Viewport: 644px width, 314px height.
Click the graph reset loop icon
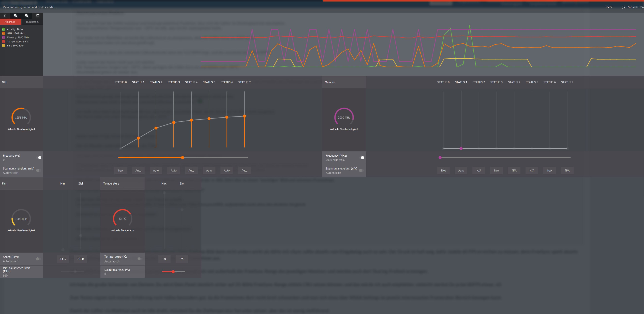[x=38, y=15]
